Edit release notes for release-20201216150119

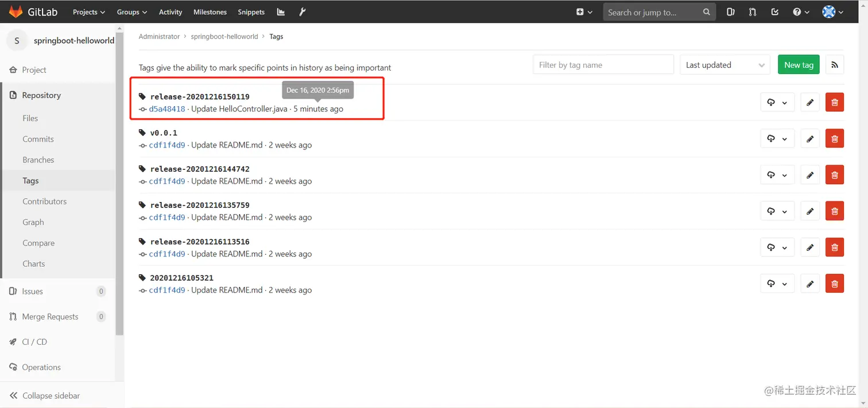point(810,102)
